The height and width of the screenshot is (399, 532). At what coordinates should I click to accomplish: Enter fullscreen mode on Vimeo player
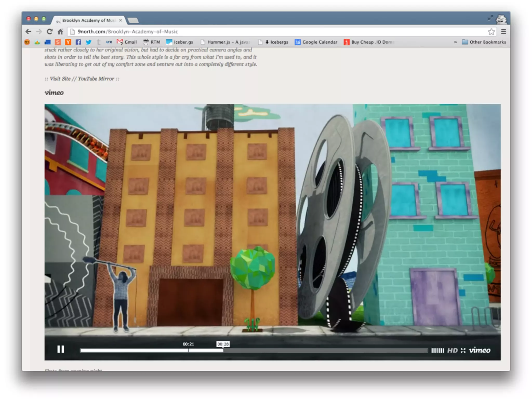(x=463, y=350)
